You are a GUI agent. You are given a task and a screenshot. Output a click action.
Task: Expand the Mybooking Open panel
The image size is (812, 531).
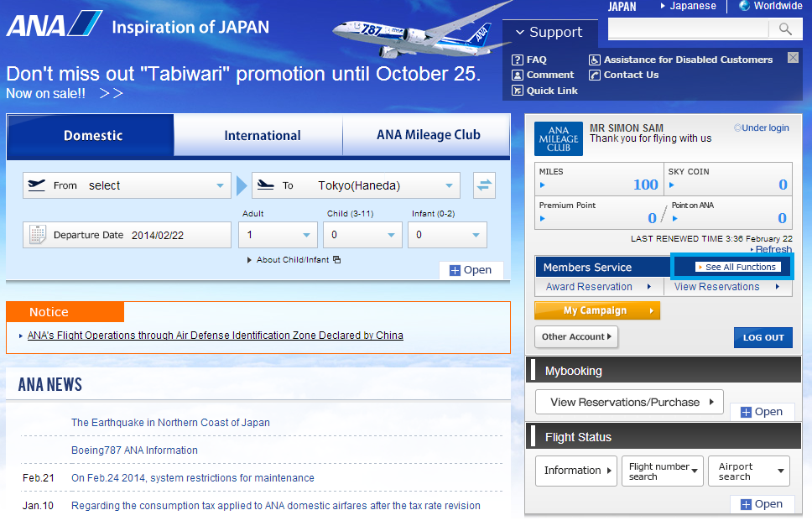point(762,412)
